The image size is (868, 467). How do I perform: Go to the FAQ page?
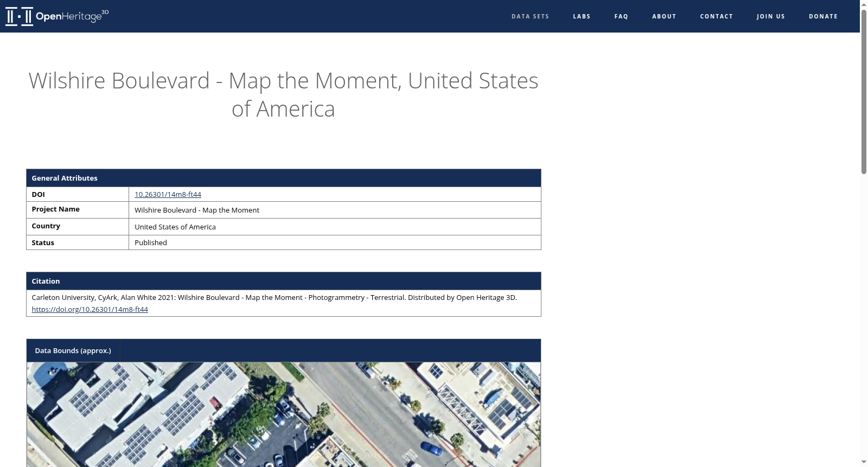click(621, 16)
